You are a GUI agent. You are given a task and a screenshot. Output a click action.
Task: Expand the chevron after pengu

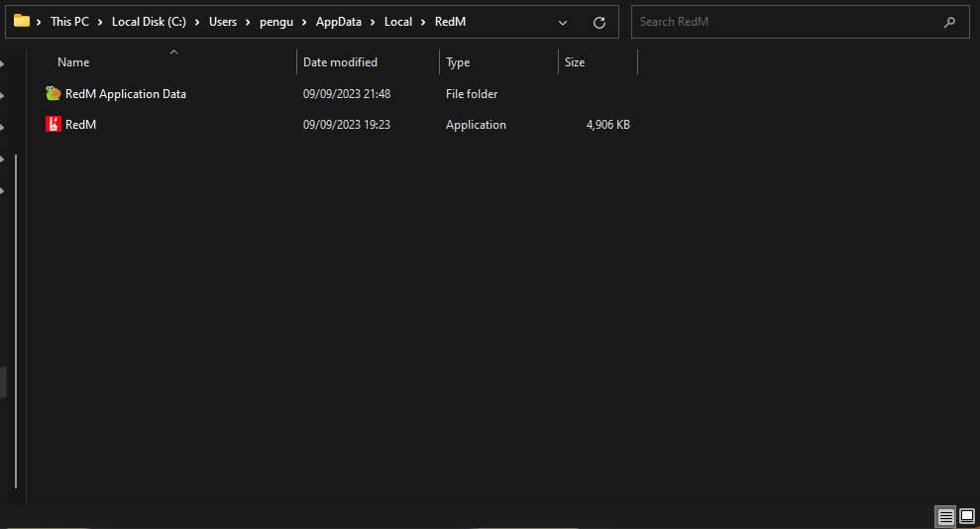304,23
